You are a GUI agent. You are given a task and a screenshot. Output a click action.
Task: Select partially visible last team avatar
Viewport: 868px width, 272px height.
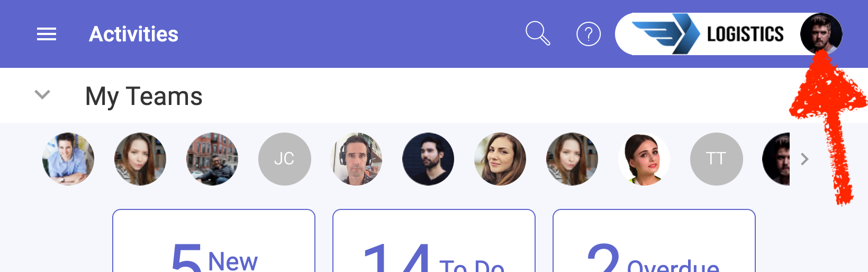click(776, 159)
